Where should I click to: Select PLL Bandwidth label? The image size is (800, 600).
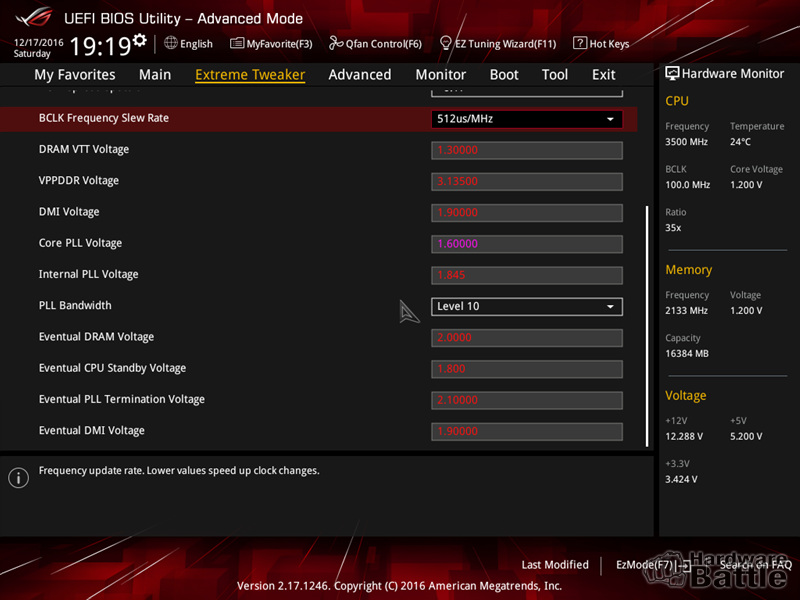click(75, 306)
